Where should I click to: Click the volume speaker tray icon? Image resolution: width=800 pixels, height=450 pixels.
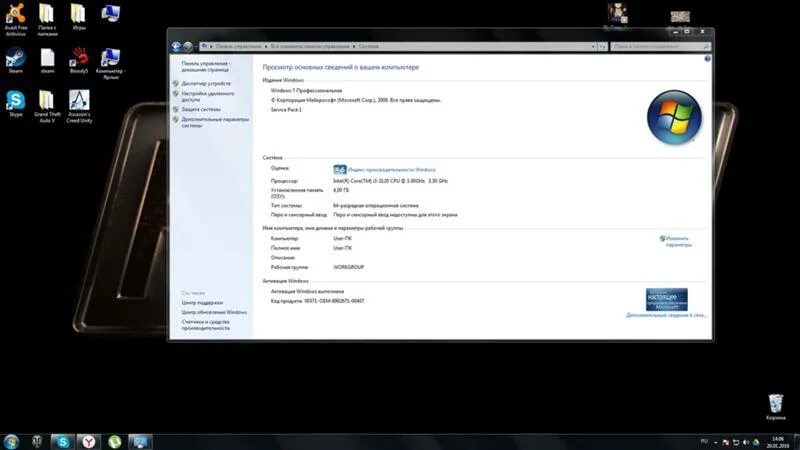(x=746, y=442)
